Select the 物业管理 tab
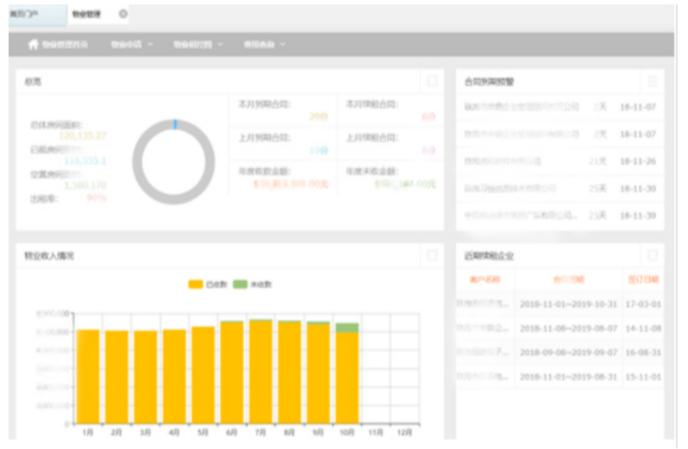 (x=86, y=14)
